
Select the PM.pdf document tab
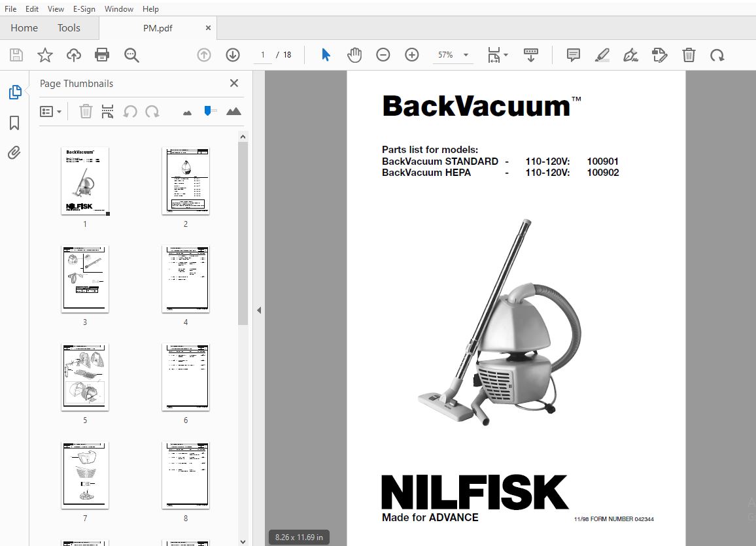click(158, 28)
